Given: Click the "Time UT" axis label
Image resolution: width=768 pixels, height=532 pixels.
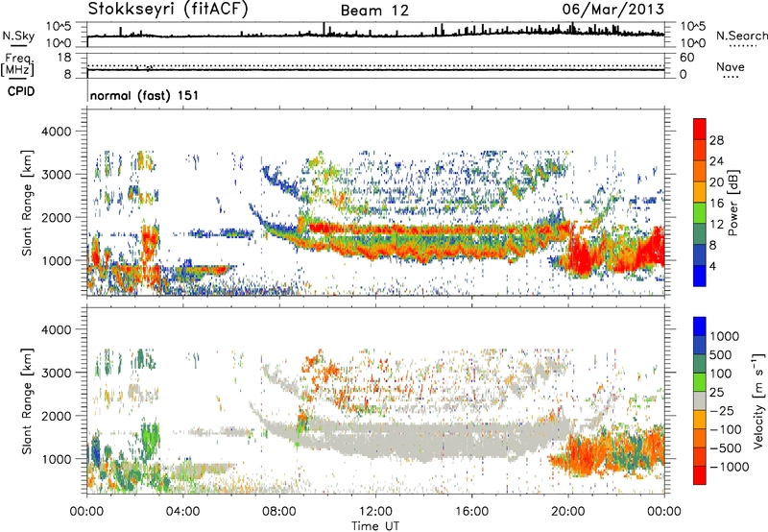Looking at the screenshot, I should pyautogui.click(x=375, y=526).
